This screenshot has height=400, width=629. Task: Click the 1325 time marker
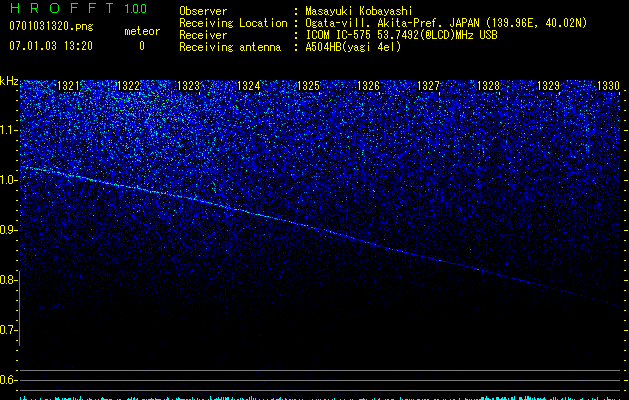pyautogui.click(x=308, y=86)
